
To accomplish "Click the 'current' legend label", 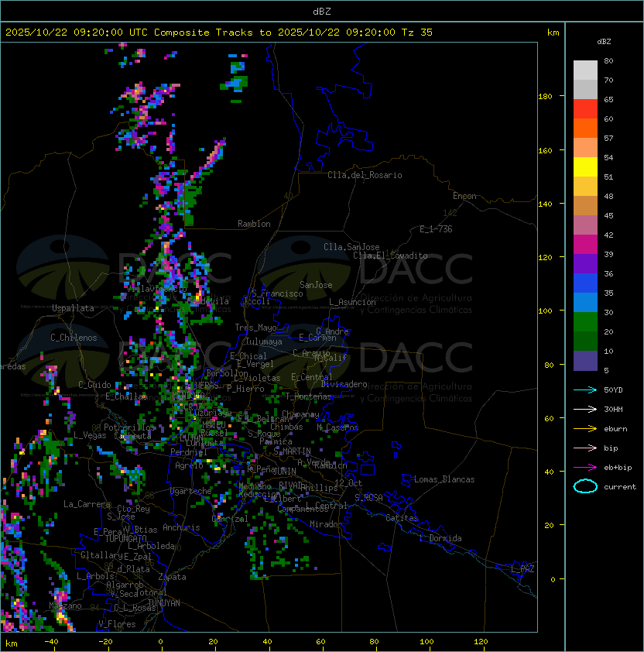I will point(620,487).
